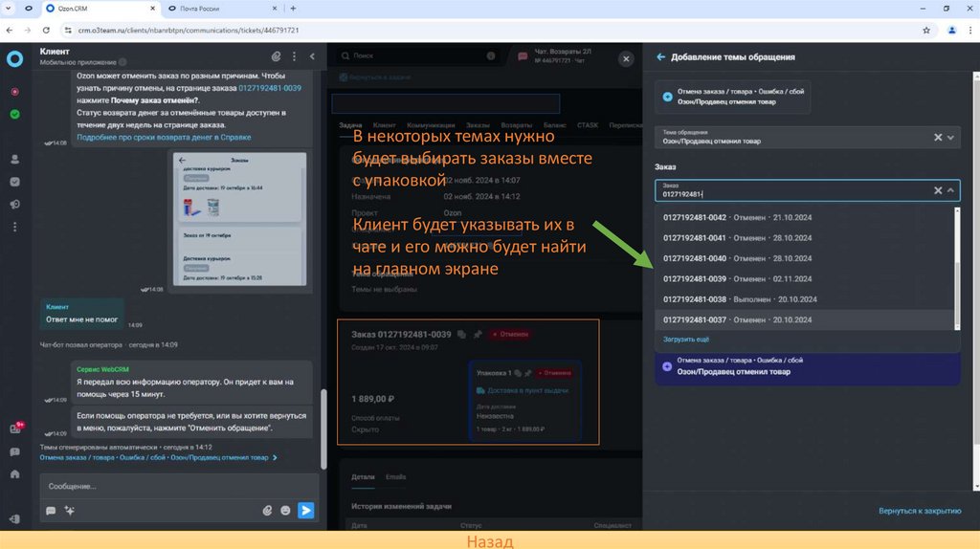Switch to the Баланс tab
This screenshot has width=980, height=549.
click(x=554, y=125)
